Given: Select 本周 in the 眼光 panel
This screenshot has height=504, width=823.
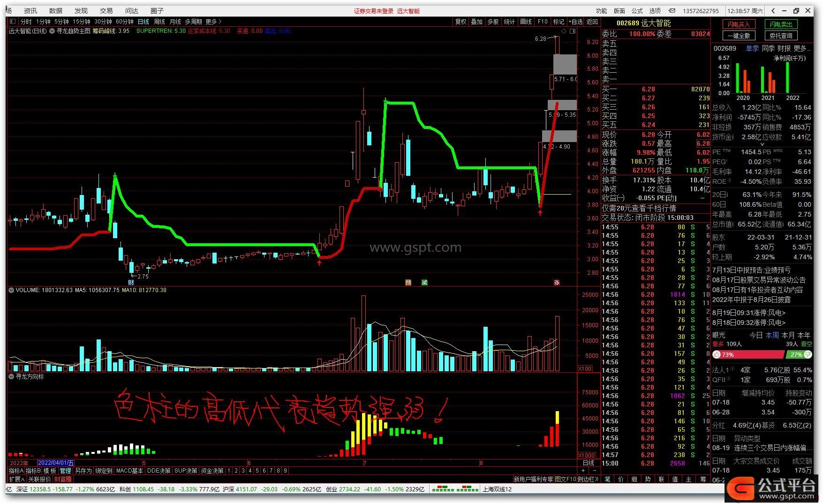Looking at the screenshot, I should (772, 335).
